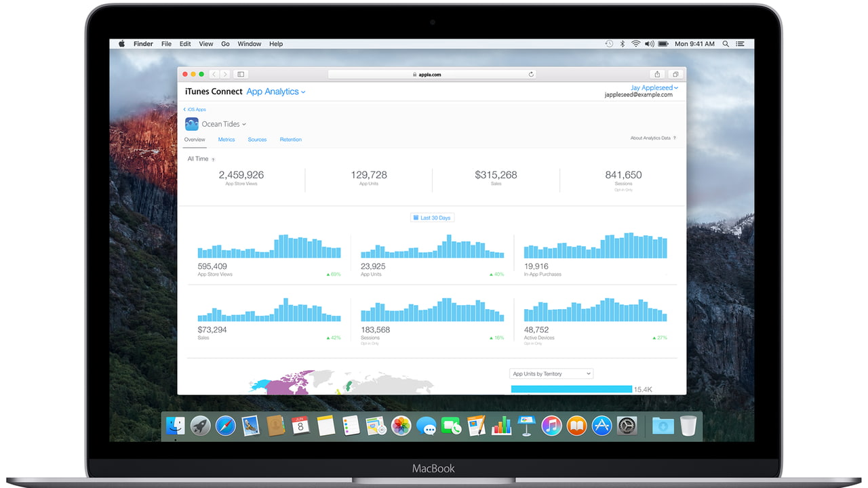Click the Wi-Fi status icon
This screenshot has height=488, width=868.
point(635,44)
